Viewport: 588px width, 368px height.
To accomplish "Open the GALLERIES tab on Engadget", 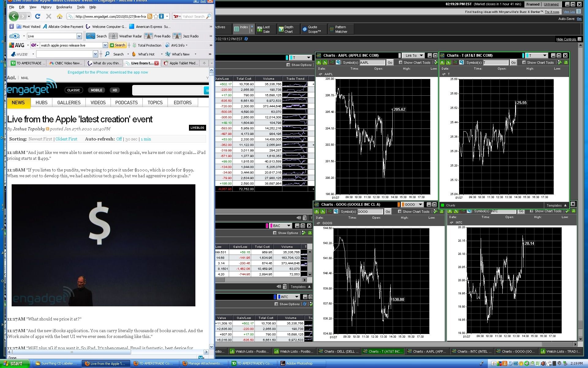I will [69, 103].
